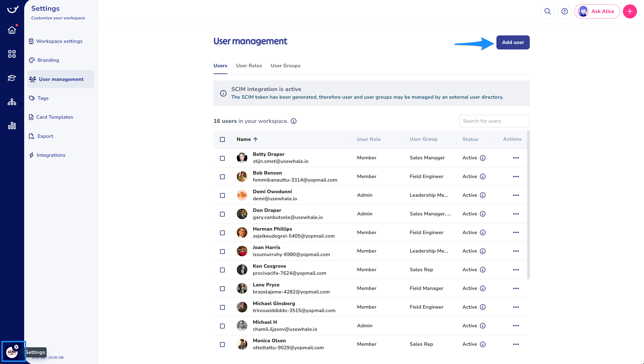Open the help question mark icon
644x364 pixels.
(x=564, y=11)
